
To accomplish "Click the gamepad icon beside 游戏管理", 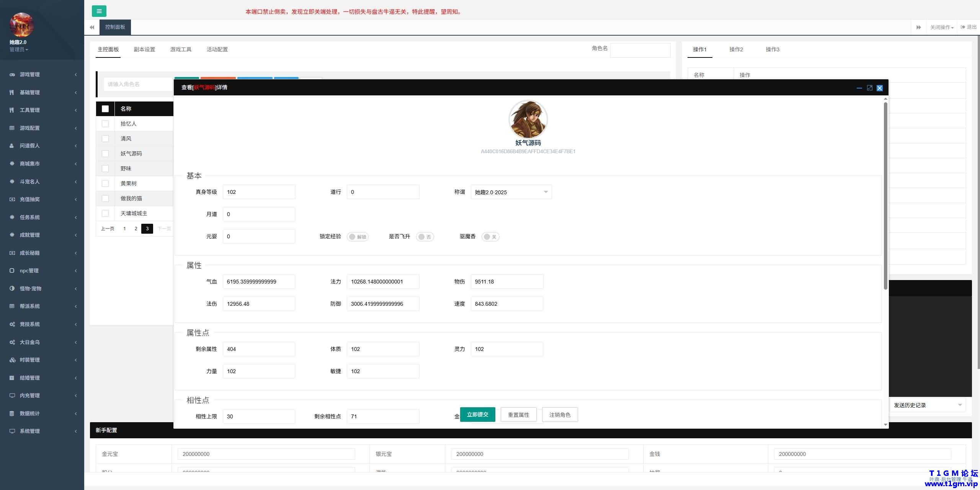I will pos(12,74).
